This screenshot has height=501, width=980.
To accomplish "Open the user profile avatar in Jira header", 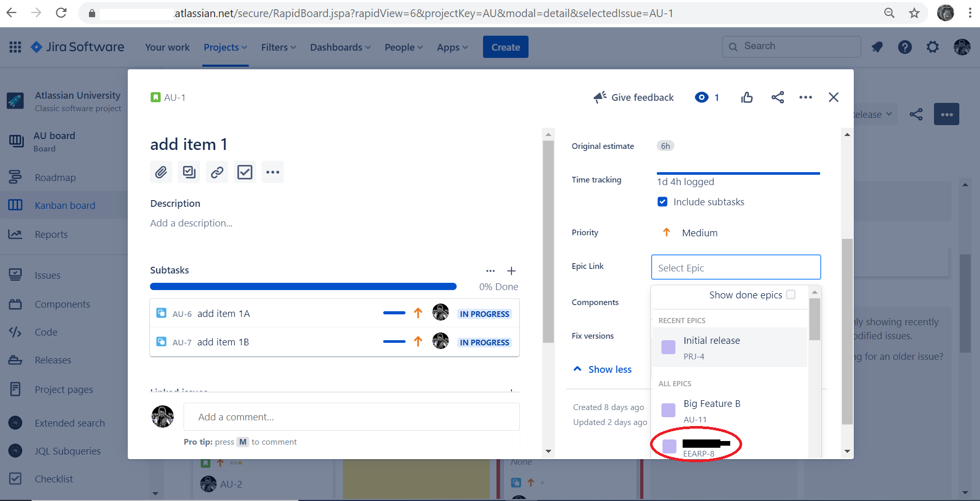I will coord(962,47).
